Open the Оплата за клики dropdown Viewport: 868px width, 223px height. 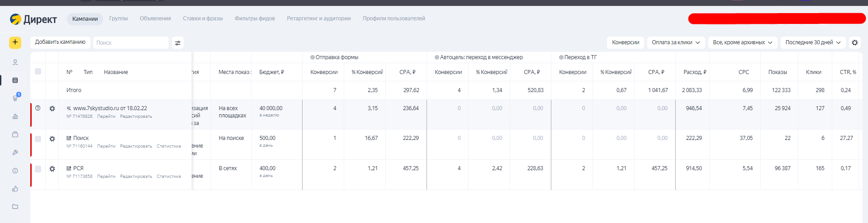(676, 42)
